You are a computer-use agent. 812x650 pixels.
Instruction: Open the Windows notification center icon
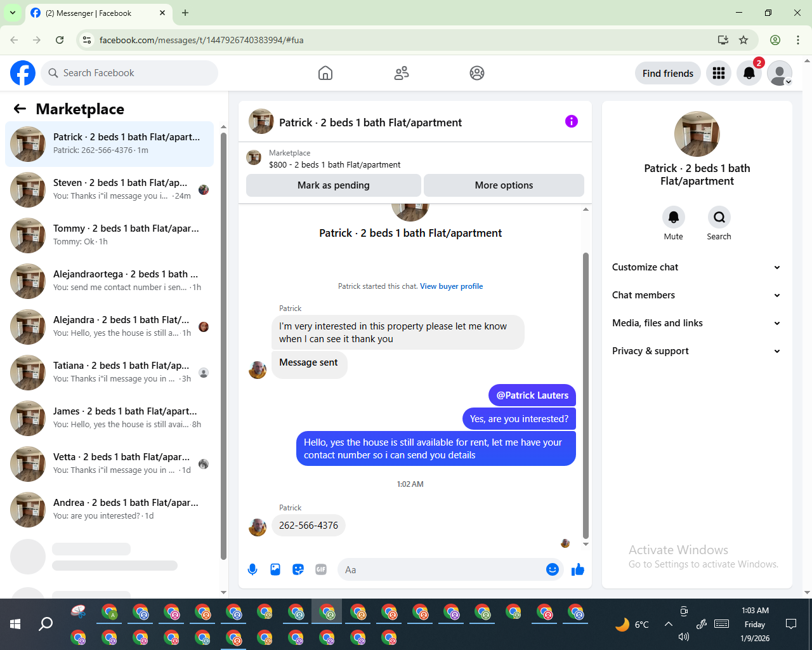tap(791, 624)
